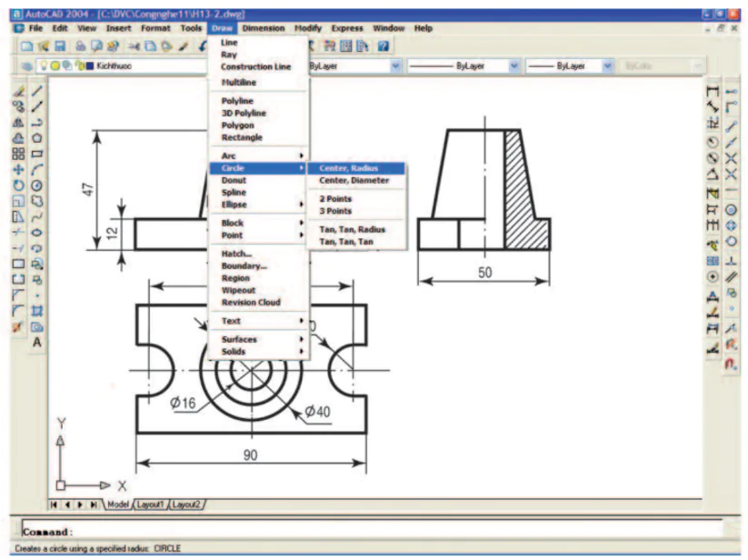Choose Center, Radius from Circle submenu
The height and width of the screenshot is (560, 748).
(356, 168)
